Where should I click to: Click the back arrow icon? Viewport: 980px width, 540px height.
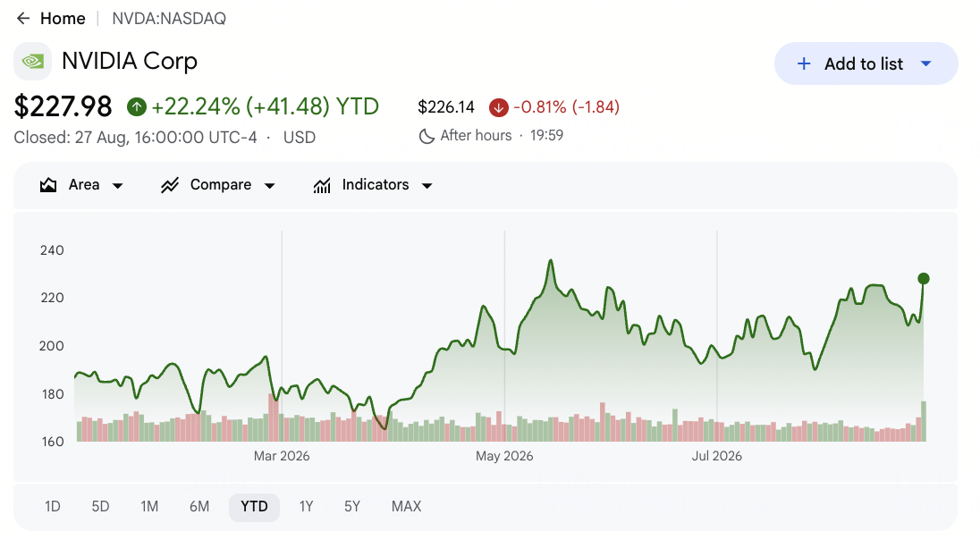(x=23, y=19)
